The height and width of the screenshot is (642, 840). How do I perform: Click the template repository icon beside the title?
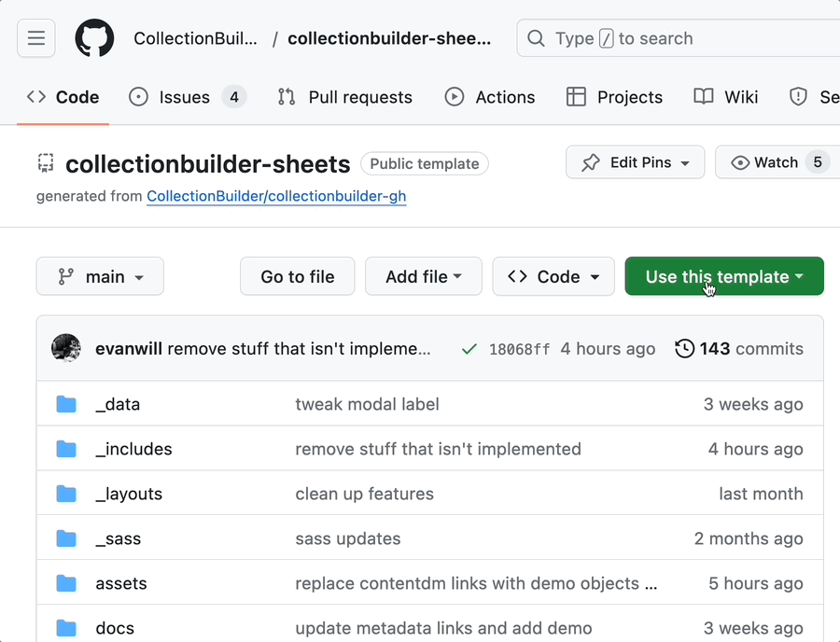tap(46, 163)
